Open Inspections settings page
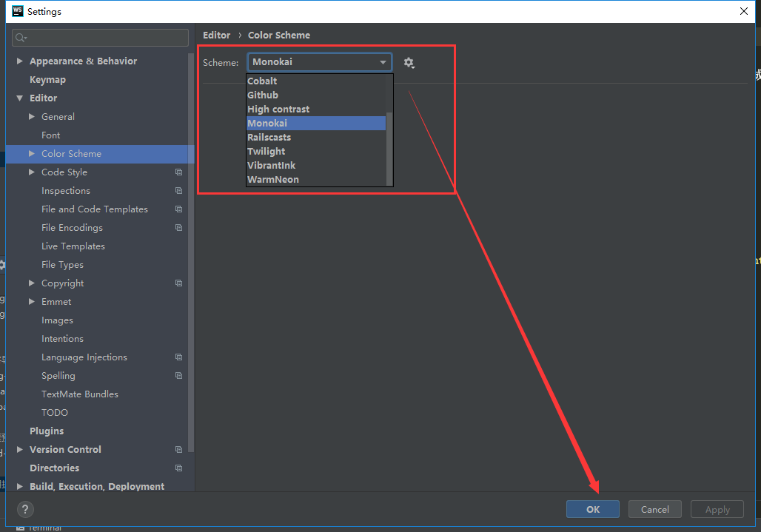761x532 pixels. click(x=66, y=191)
